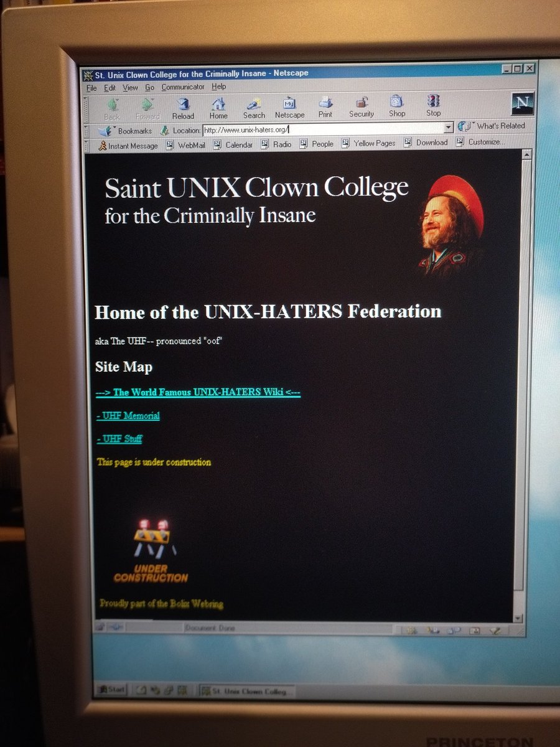The width and height of the screenshot is (560, 747).
Task: Open WebMail from personal toolbar
Action: pyautogui.click(x=187, y=145)
